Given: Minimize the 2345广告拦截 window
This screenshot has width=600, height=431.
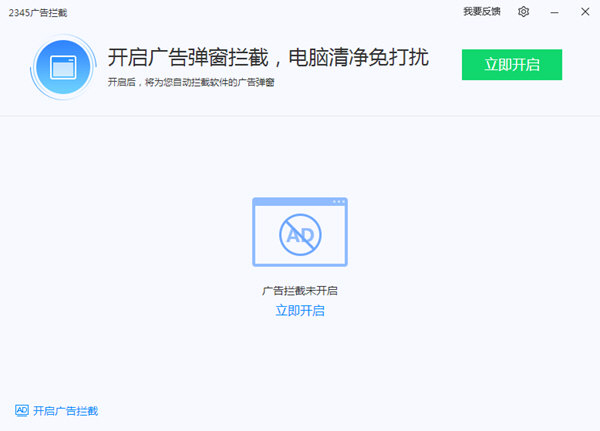Looking at the screenshot, I should coord(553,12).
